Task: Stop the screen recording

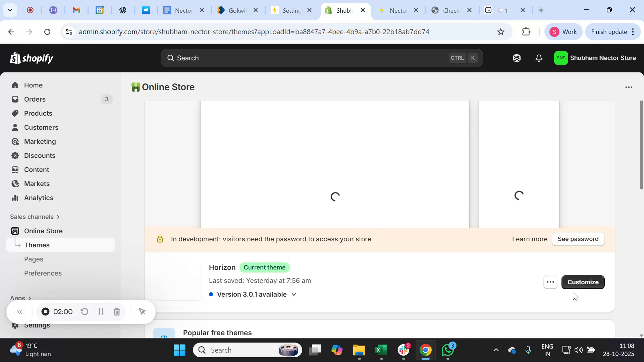Action: pyautogui.click(x=45, y=311)
